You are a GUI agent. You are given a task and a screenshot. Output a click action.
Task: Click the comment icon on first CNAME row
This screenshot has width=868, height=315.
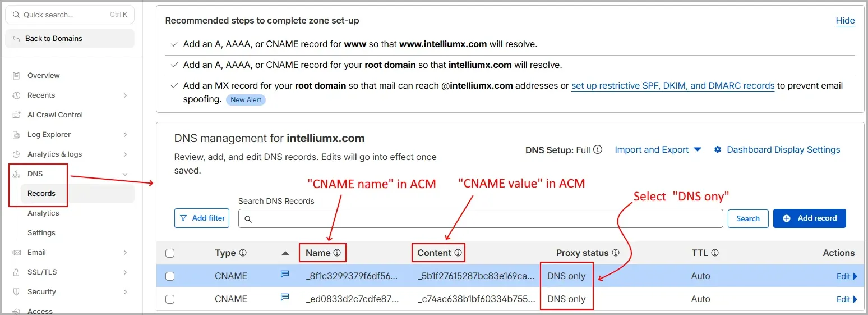coord(285,275)
